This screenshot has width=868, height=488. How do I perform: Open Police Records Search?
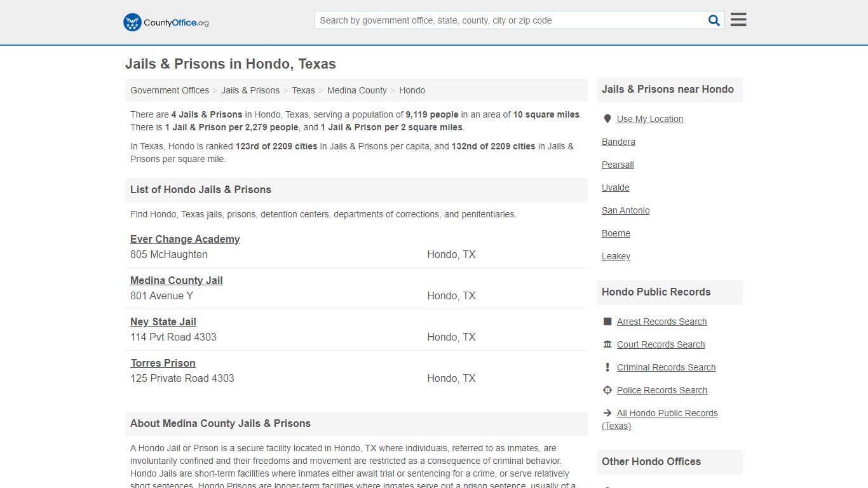click(x=662, y=390)
